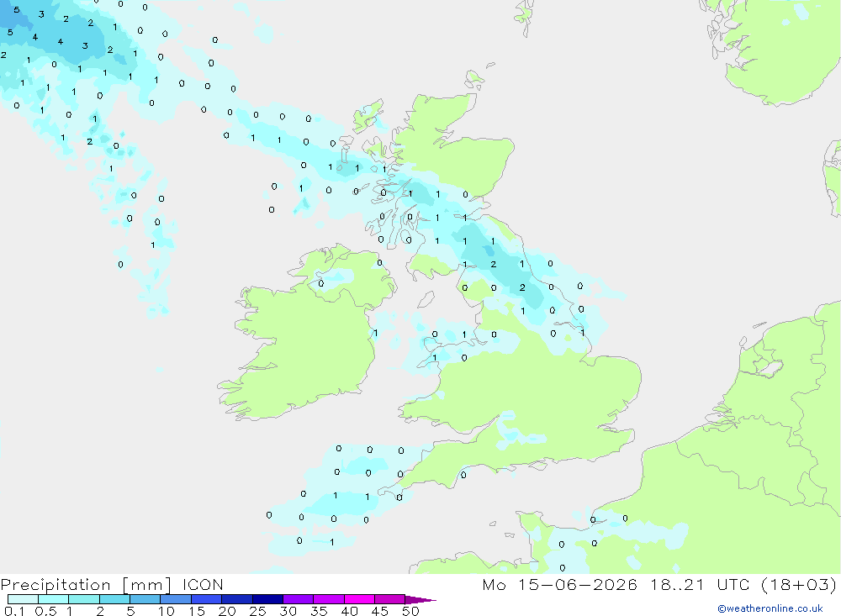Click the legend value '15'
This screenshot has width=841, height=616.
(197, 611)
